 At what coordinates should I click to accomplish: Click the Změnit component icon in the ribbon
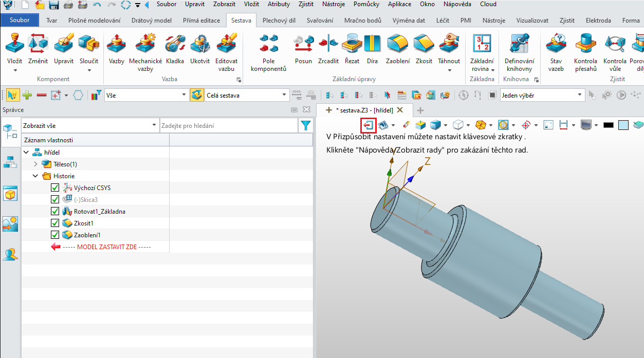(39, 49)
